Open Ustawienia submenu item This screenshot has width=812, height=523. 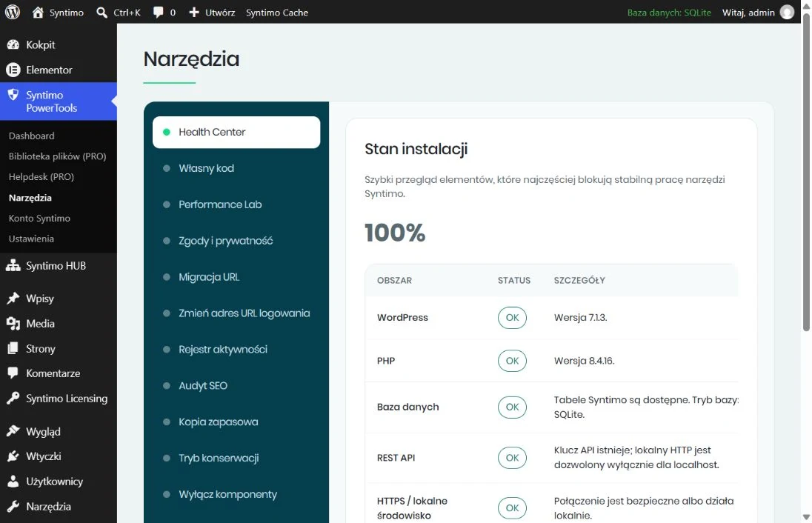point(31,239)
